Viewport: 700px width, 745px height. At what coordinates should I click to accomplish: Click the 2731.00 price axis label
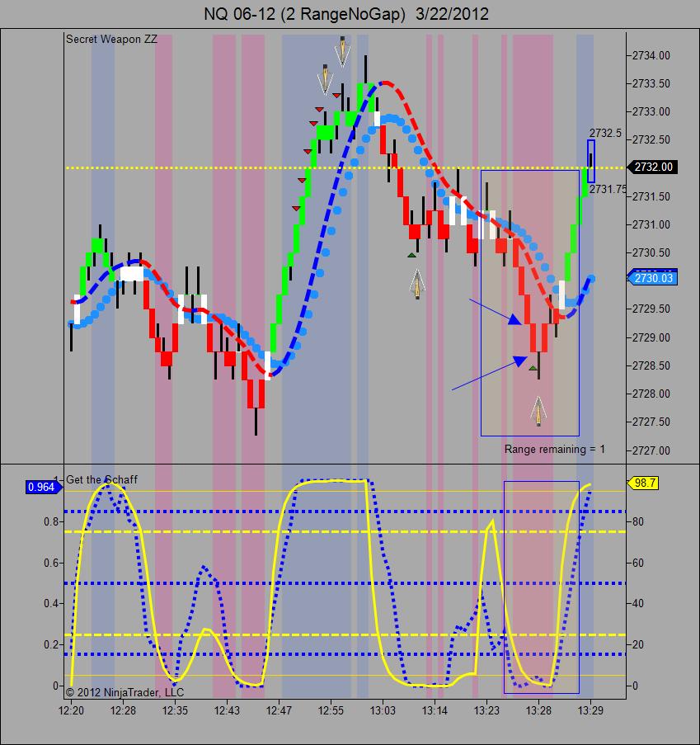click(651, 224)
